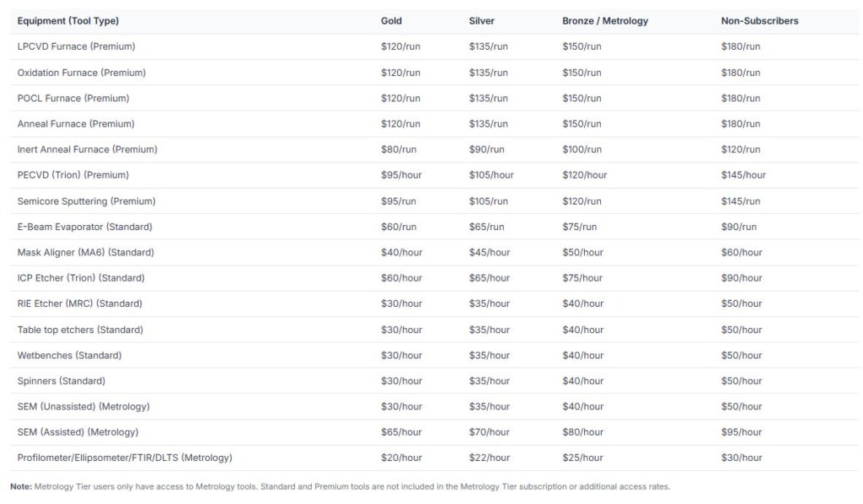The image size is (863, 504).
Task: Click the Mask Aligner (MA6) row label
Action: click(x=85, y=252)
